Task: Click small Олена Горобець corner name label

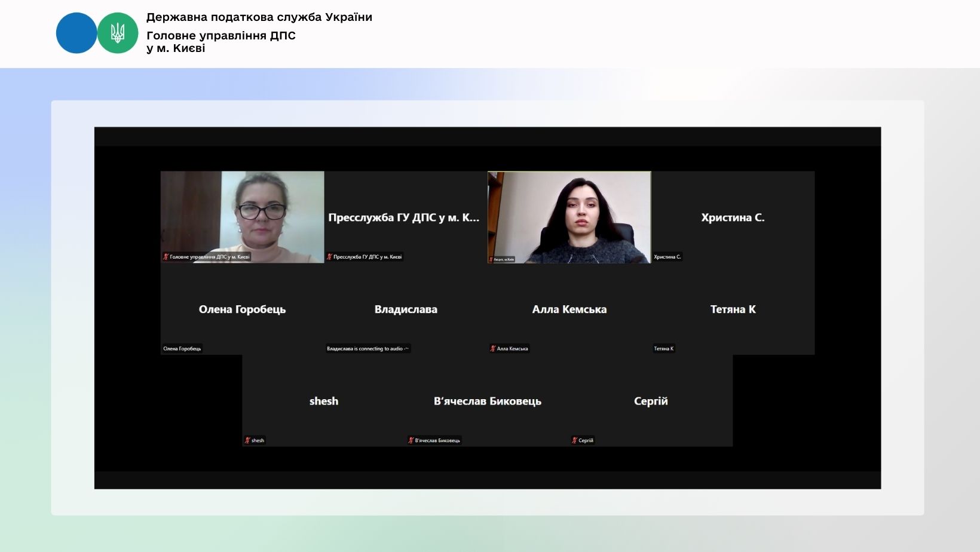Action: (x=182, y=349)
